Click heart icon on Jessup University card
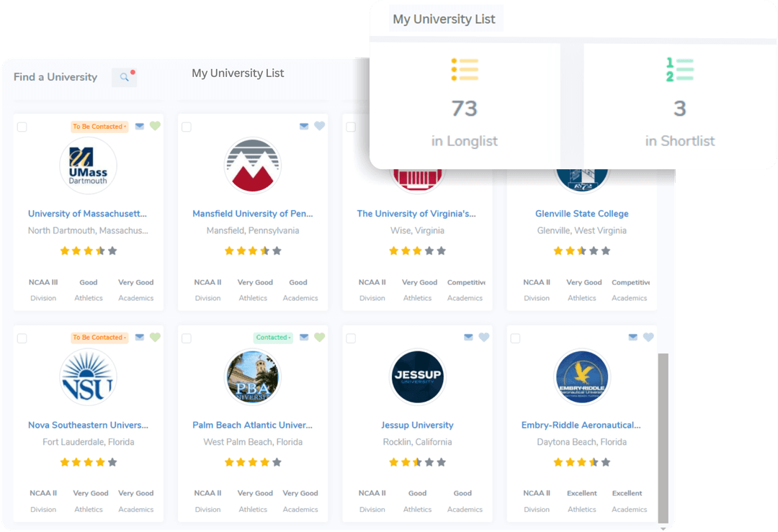 click(484, 337)
